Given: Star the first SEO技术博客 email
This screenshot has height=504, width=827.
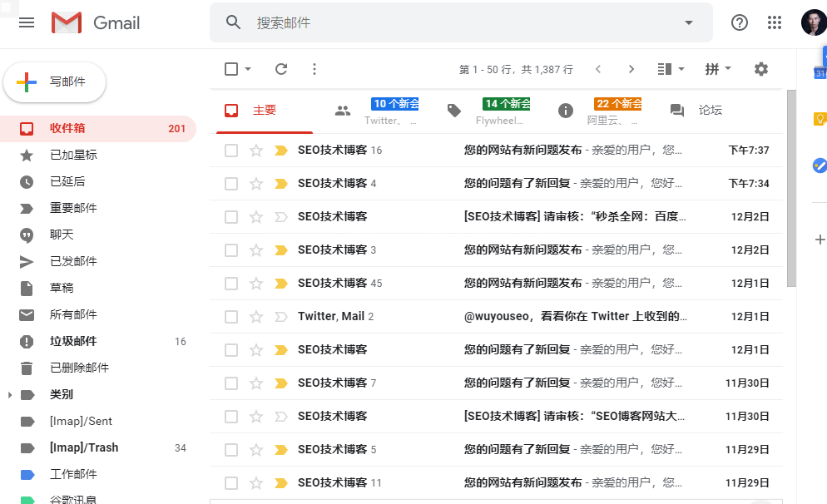Looking at the screenshot, I should [x=256, y=151].
